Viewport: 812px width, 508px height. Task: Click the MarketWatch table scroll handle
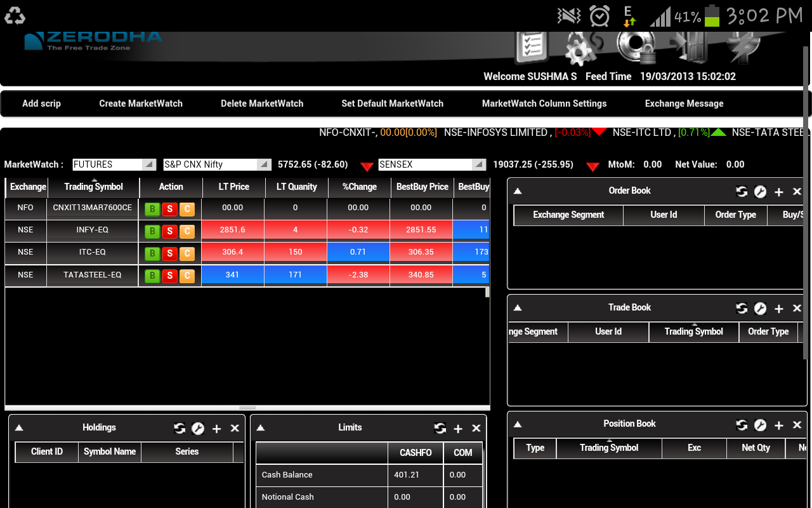[487, 292]
